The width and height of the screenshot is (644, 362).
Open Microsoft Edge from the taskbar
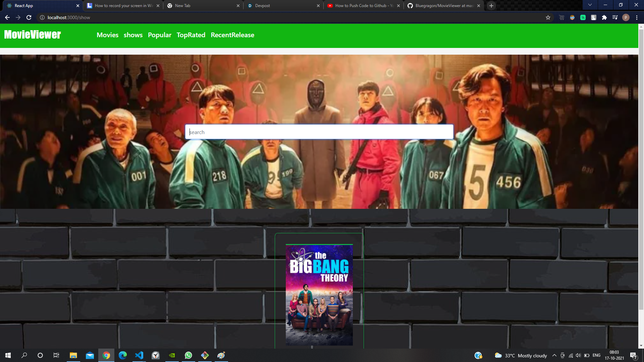click(x=122, y=355)
